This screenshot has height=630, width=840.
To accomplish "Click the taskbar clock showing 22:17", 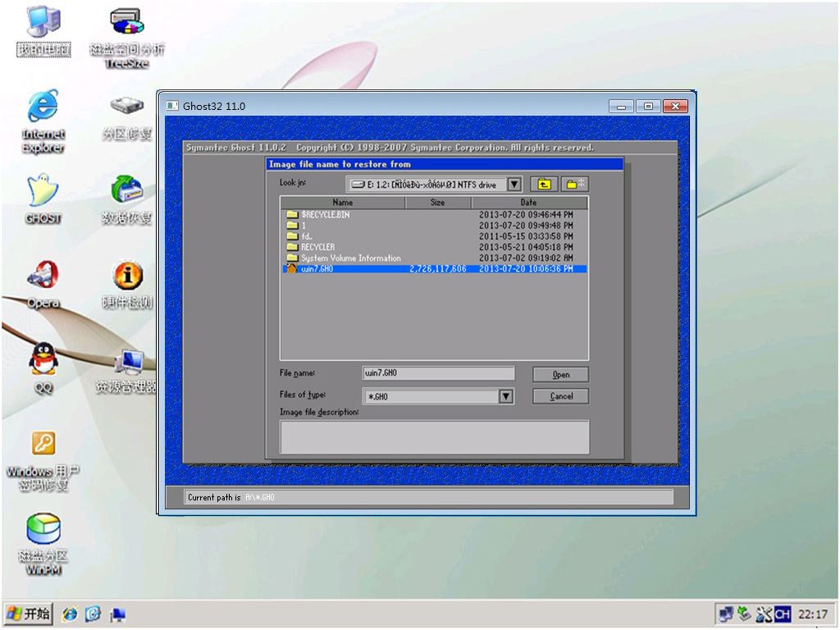I will coord(813,614).
